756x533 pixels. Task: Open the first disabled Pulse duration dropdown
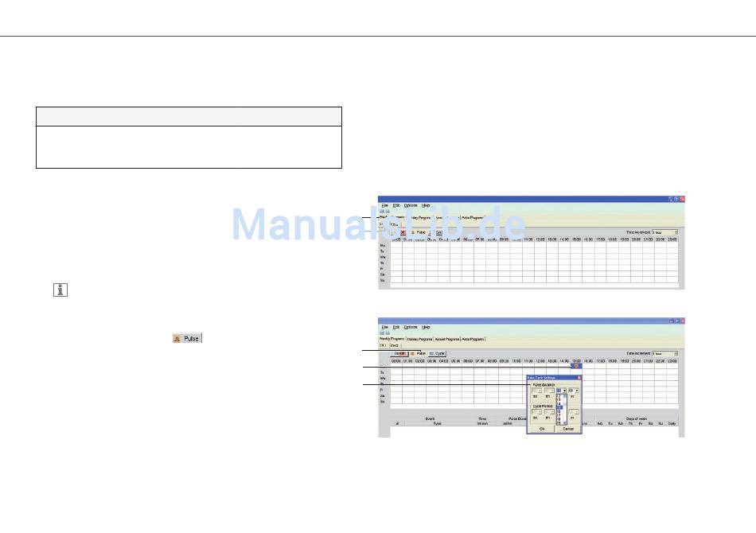tap(536, 391)
